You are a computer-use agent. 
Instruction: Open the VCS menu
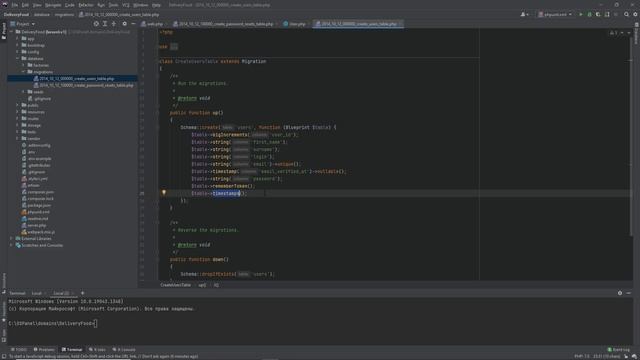pyautogui.click(x=126, y=5)
